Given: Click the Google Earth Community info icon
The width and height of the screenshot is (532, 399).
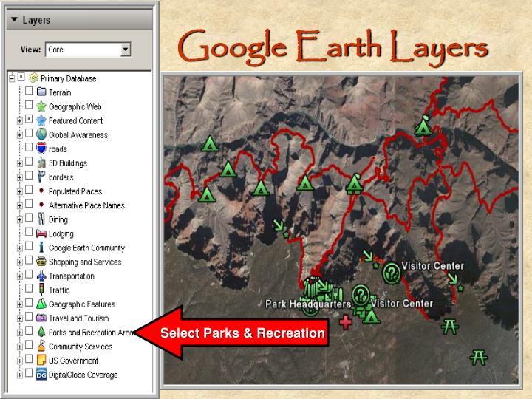Looking at the screenshot, I should tap(41, 248).
